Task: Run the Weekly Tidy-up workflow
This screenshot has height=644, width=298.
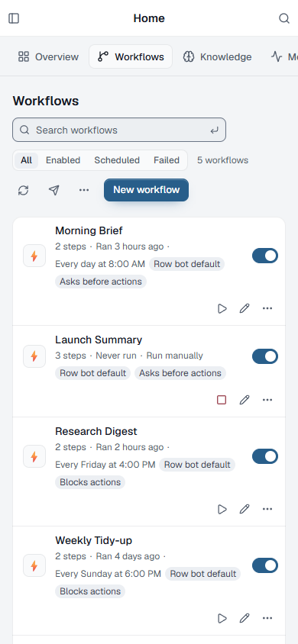Action: 222,618
